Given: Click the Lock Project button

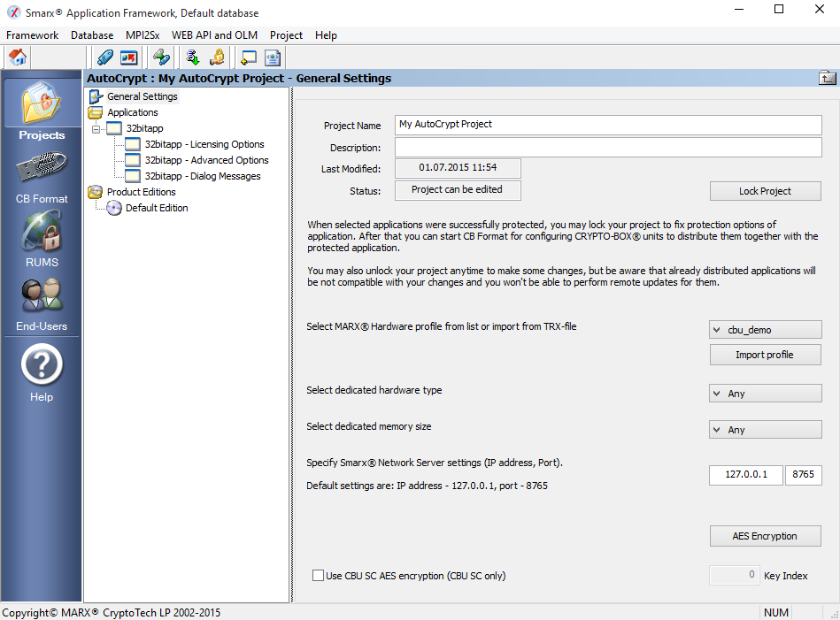Looking at the screenshot, I should pyautogui.click(x=765, y=191).
